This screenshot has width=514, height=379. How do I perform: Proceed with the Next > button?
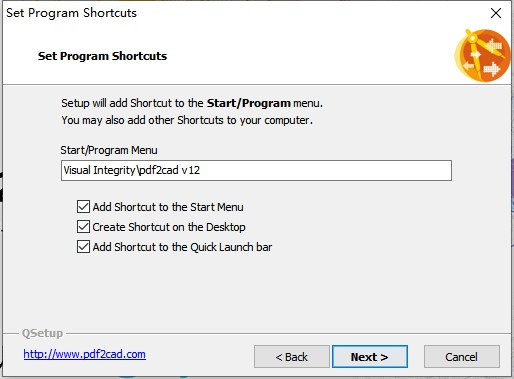pyautogui.click(x=370, y=357)
